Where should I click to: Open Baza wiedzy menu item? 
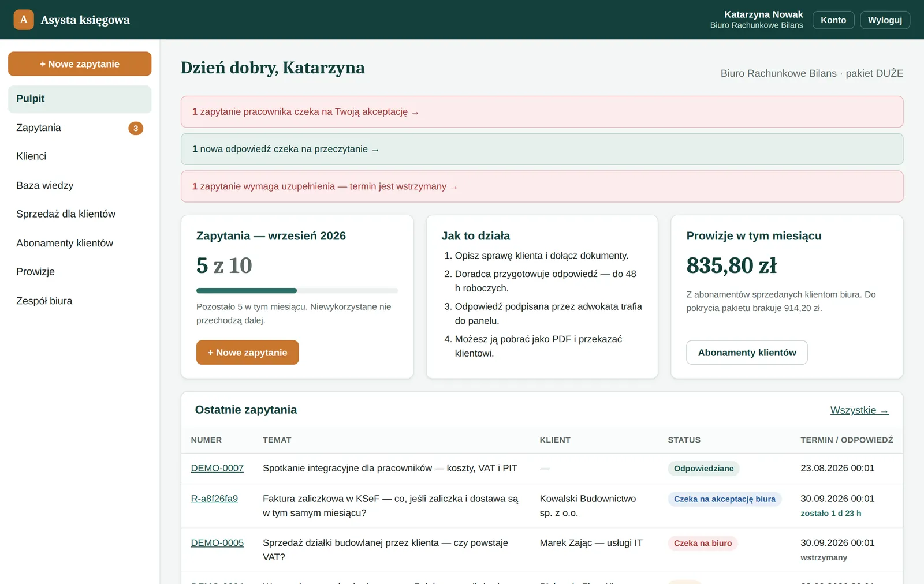(80, 185)
